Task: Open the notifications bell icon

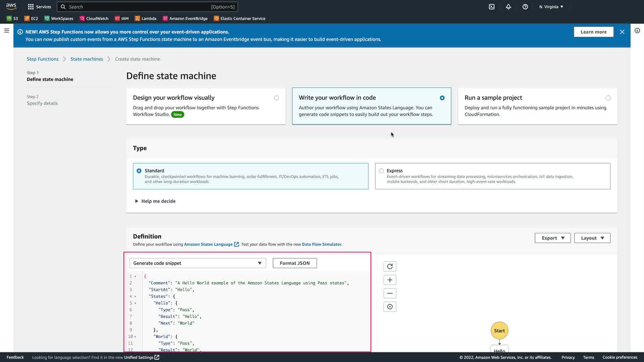Action: [x=508, y=7]
